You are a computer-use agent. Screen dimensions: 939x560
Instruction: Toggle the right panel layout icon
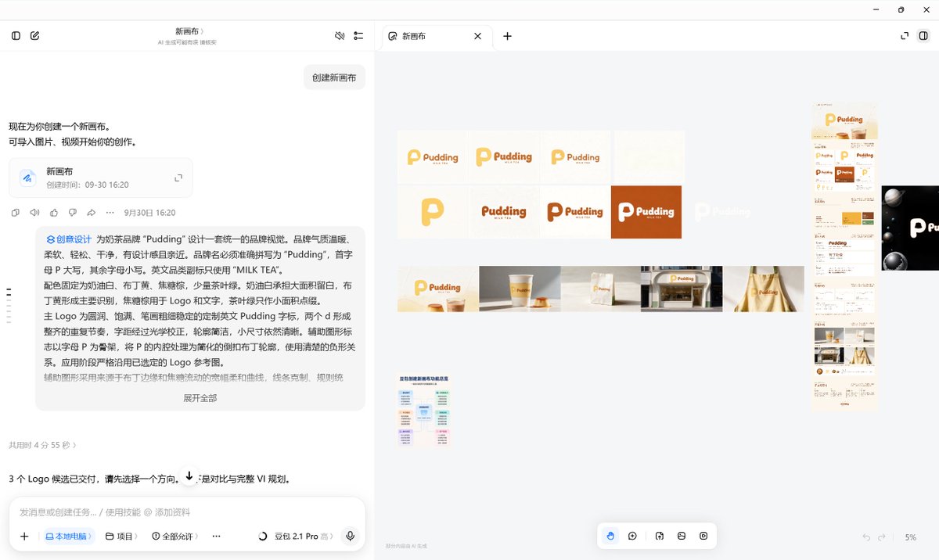pos(923,35)
